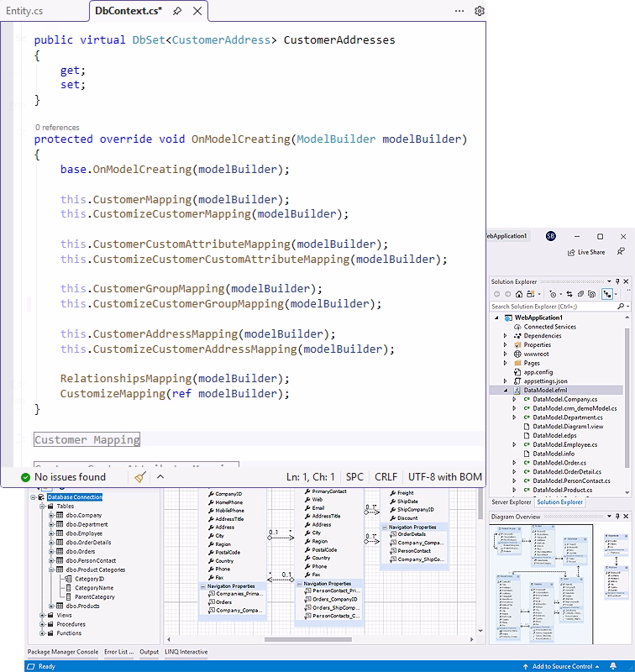Click the CategoryID key column icon
Viewport: 635px width, 672px height.
pos(69,579)
